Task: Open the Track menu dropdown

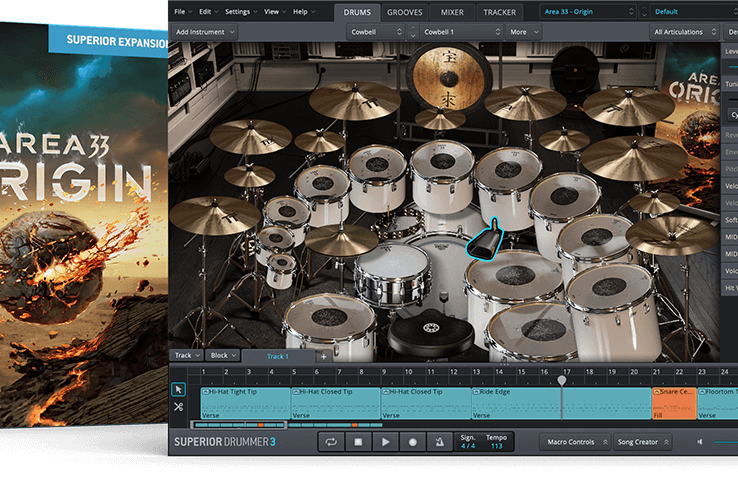Action: [x=186, y=355]
